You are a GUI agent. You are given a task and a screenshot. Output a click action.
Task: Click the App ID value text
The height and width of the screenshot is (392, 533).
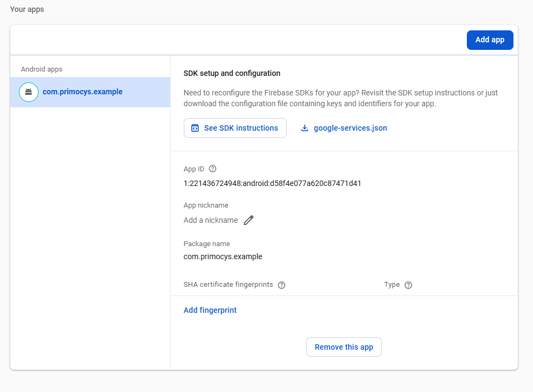(272, 183)
